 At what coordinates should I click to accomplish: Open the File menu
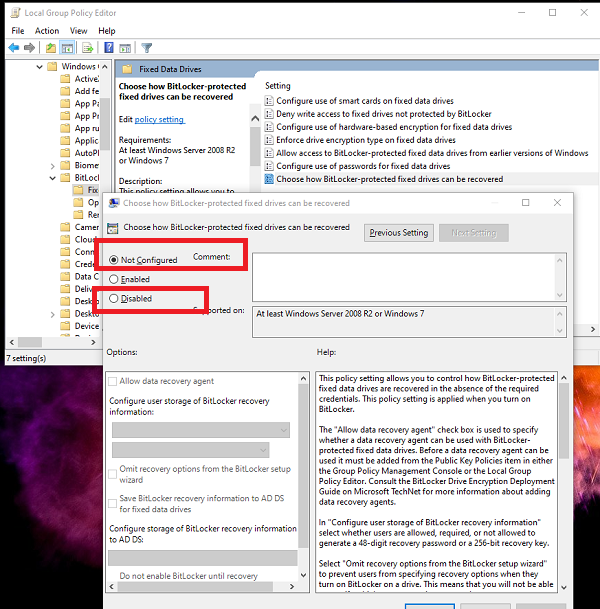18,31
